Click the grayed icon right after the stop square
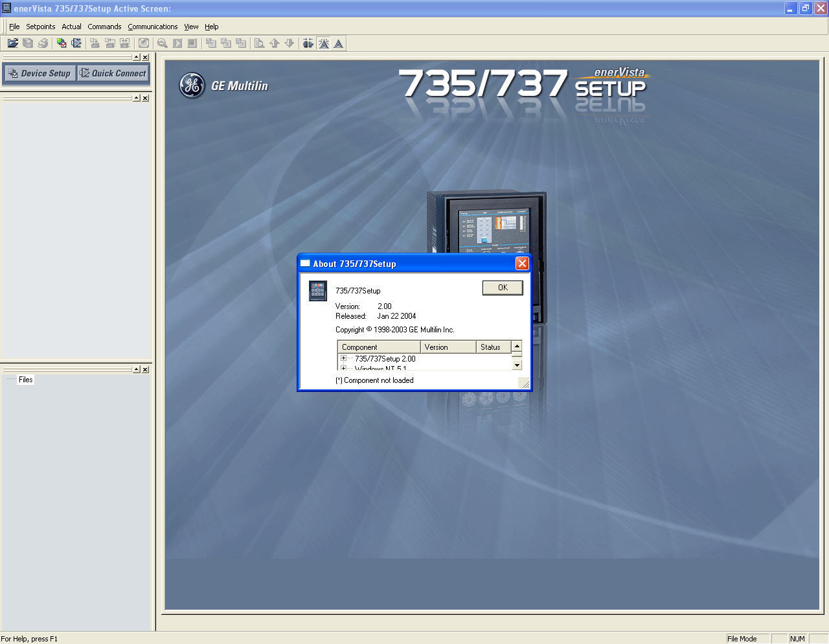The height and width of the screenshot is (644, 829). [x=211, y=43]
